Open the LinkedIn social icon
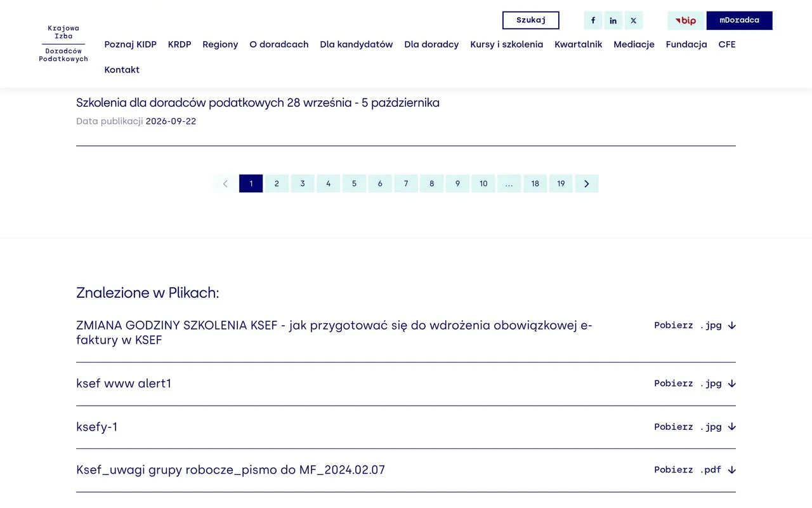 tap(613, 20)
